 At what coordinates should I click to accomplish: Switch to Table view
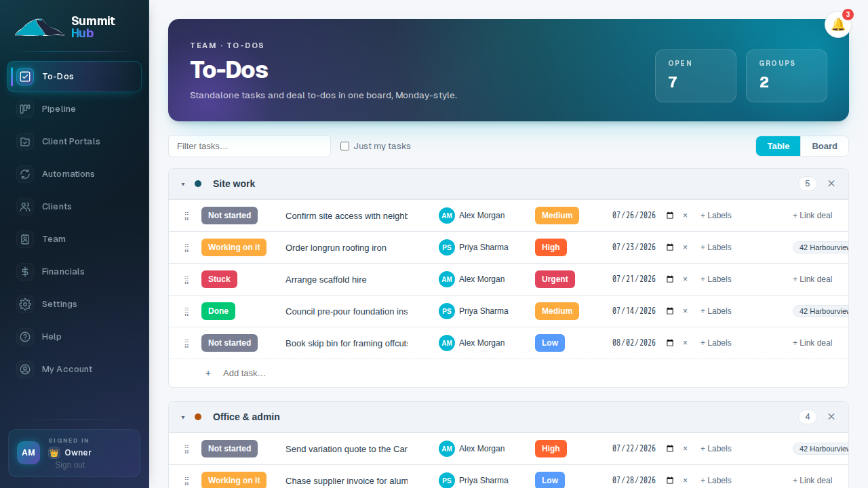coord(778,146)
